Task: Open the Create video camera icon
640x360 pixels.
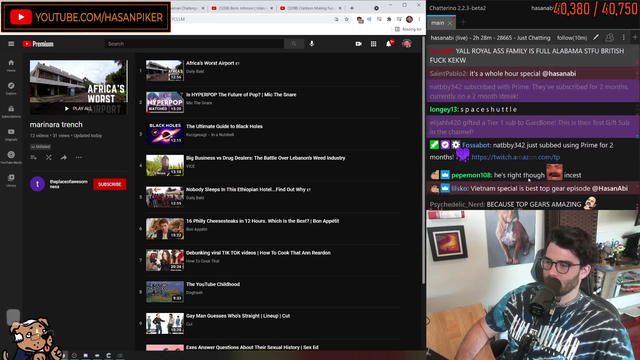Action: (358, 44)
